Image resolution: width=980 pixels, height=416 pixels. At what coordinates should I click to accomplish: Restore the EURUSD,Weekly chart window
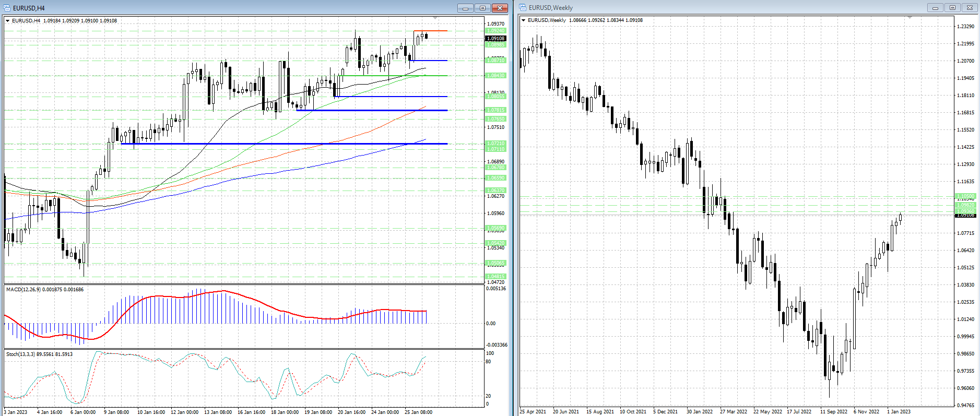pos(952,8)
